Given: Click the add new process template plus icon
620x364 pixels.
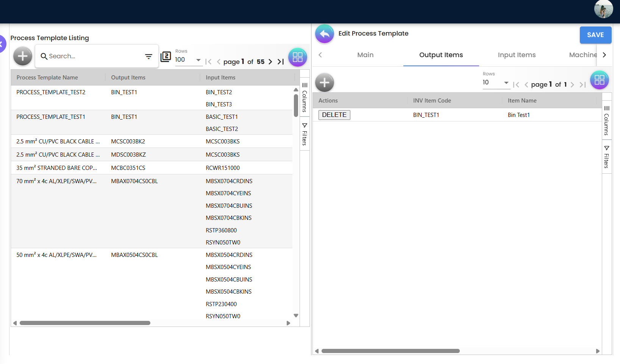Looking at the screenshot, I should 22,56.
